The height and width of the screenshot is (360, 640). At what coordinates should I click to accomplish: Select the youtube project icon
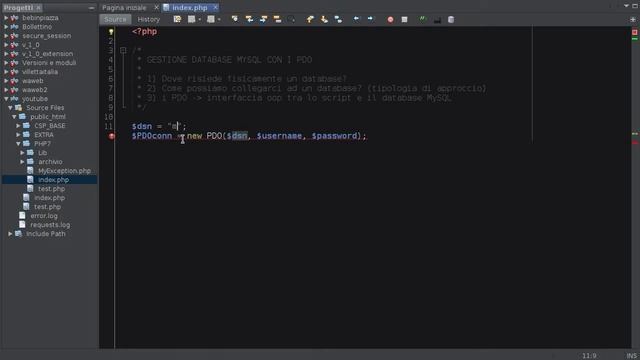(x=14, y=99)
